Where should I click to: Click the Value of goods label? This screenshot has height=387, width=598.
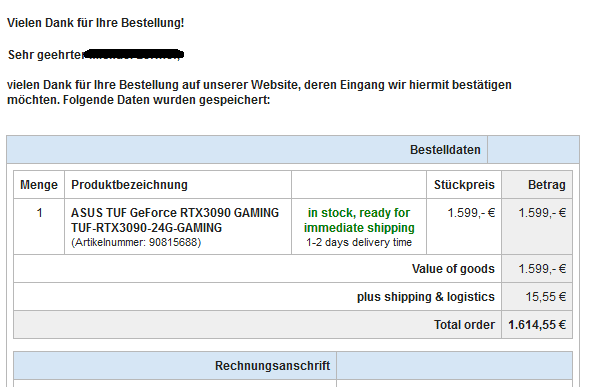point(453,269)
